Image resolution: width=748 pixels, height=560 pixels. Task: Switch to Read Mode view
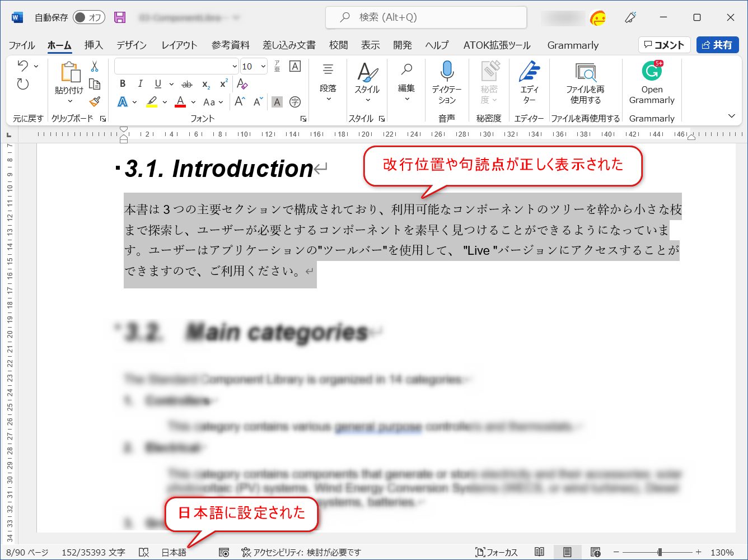click(539, 552)
